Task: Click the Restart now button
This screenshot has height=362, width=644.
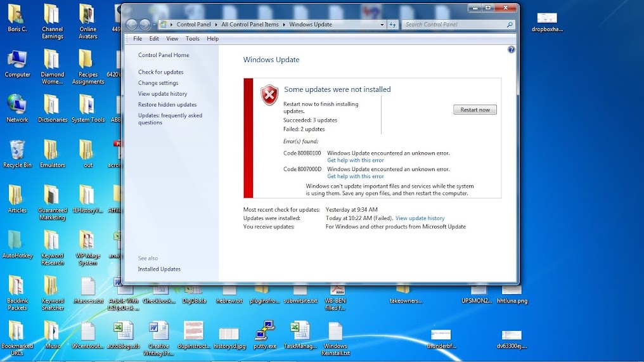Action: [x=475, y=110]
